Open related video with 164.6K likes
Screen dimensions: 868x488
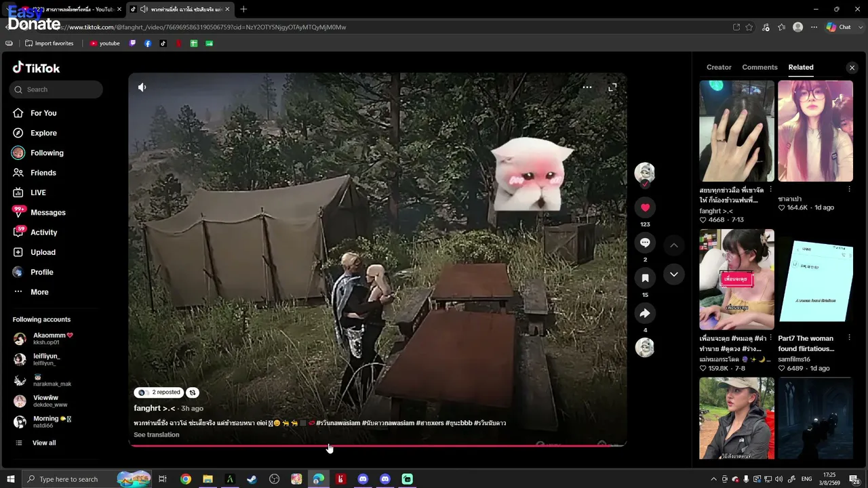[x=815, y=131]
